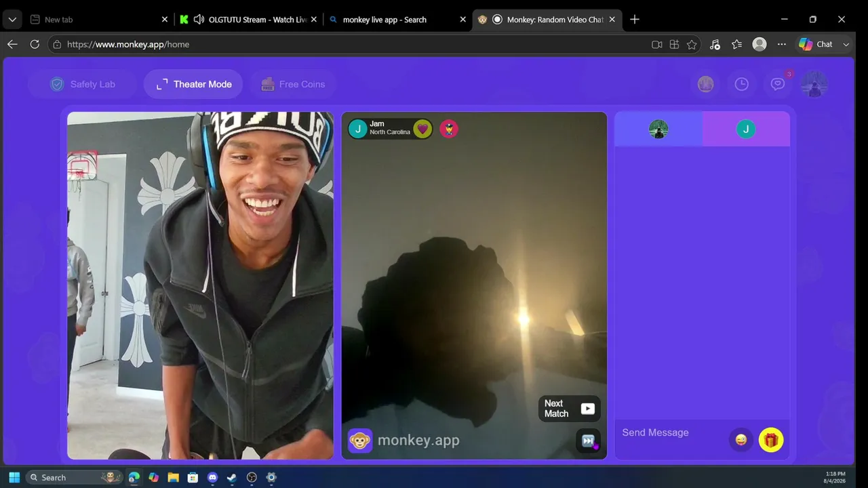The image size is (868, 488).
Task: Open the Free Coins offer
Action: pyautogui.click(x=293, y=84)
